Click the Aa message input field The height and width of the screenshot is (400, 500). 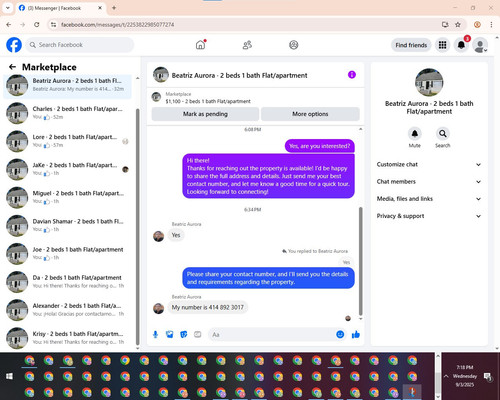272,334
